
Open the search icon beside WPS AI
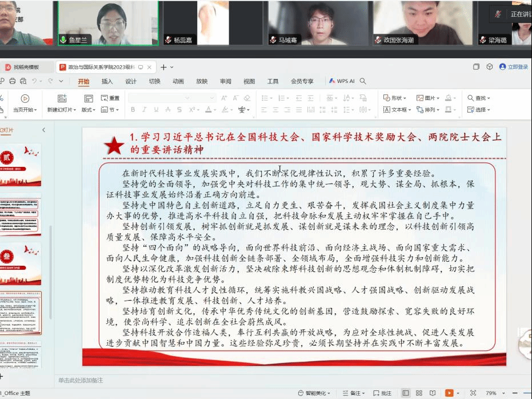[x=363, y=81]
